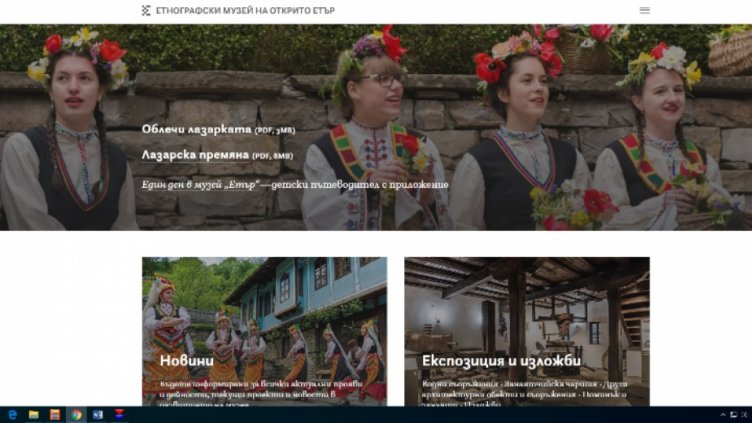
Task: Click the volume icon in system tray
Action: (744, 415)
